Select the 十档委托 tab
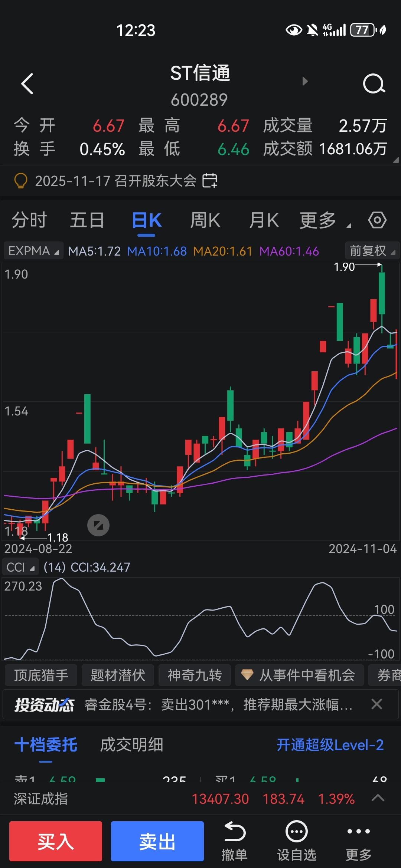Image resolution: width=401 pixels, height=868 pixels. pyautogui.click(x=46, y=745)
